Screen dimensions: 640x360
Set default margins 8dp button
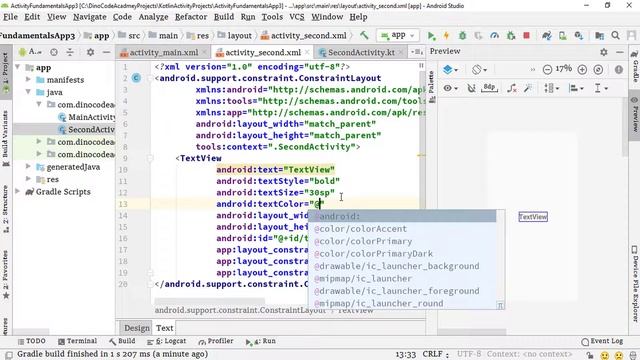tap(489, 88)
